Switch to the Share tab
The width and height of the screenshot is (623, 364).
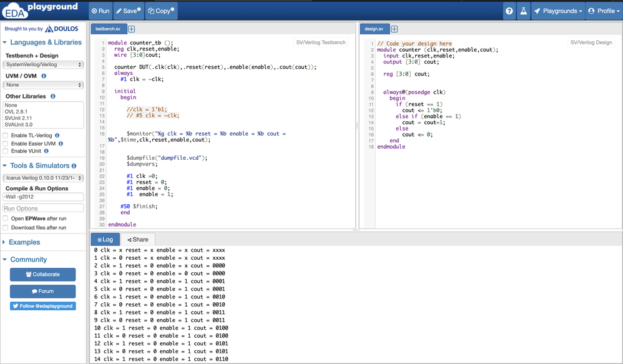click(x=138, y=240)
